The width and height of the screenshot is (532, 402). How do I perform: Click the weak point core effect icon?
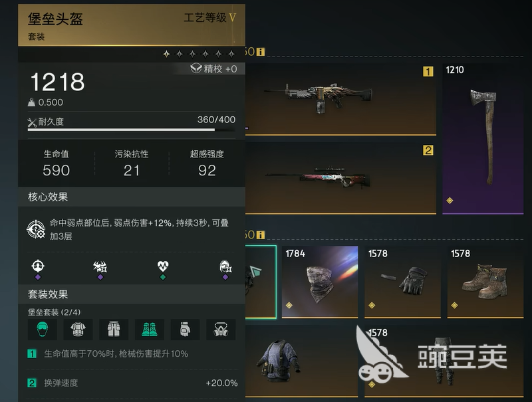click(x=36, y=229)
